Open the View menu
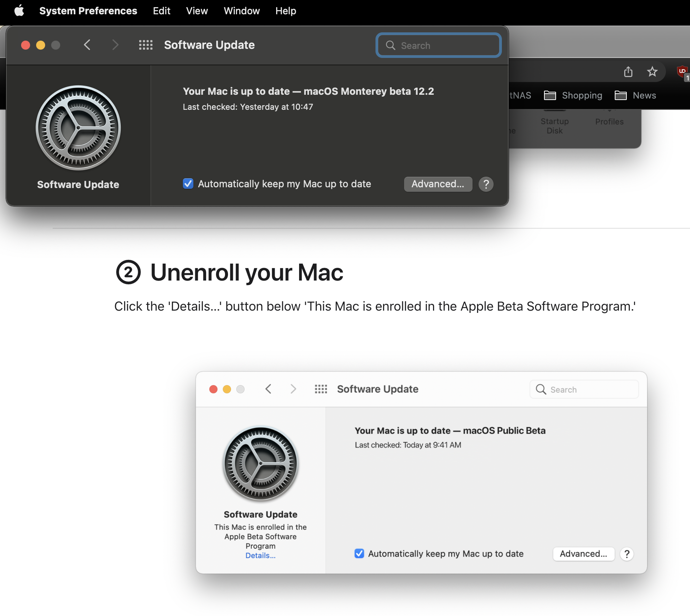The width and height of the screenshot is (690, 616). (x=197, y=11)
